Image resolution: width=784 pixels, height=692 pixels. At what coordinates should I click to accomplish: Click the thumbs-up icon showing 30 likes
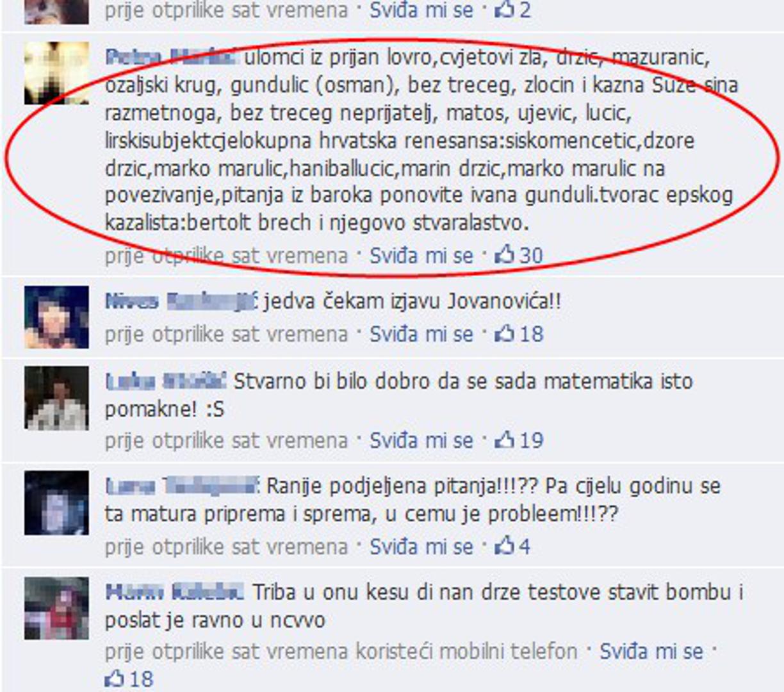[505, 255]
